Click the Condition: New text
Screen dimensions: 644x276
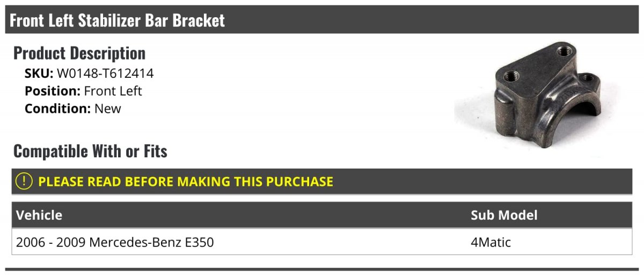click(73, 108)
